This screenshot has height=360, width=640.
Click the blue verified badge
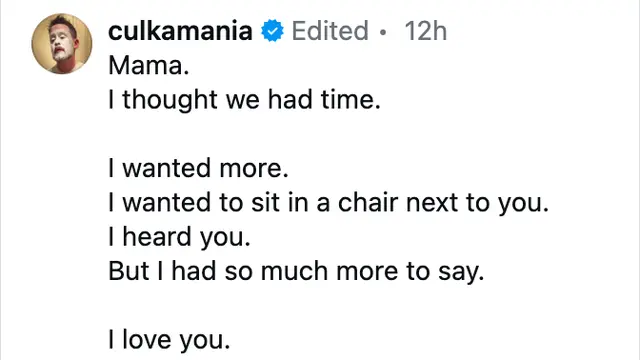(x=272, y=31)
